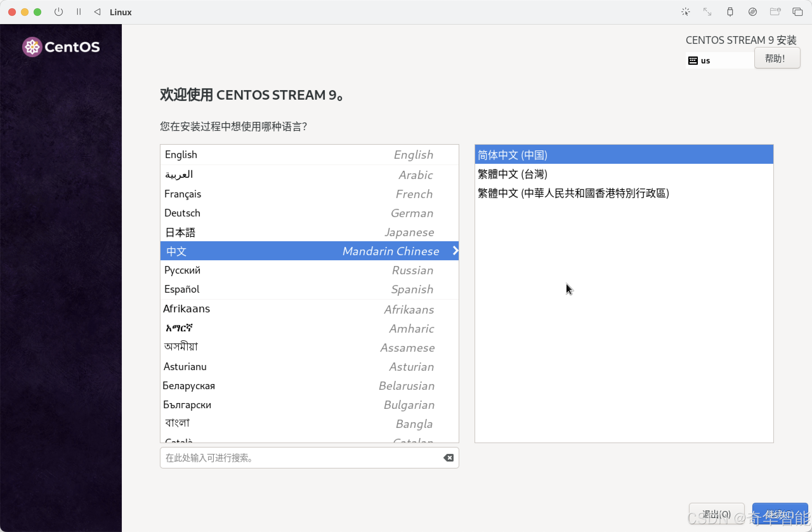Click the power icon in VM toolbar
The image size is (812, 532).
tap(58, 12)
